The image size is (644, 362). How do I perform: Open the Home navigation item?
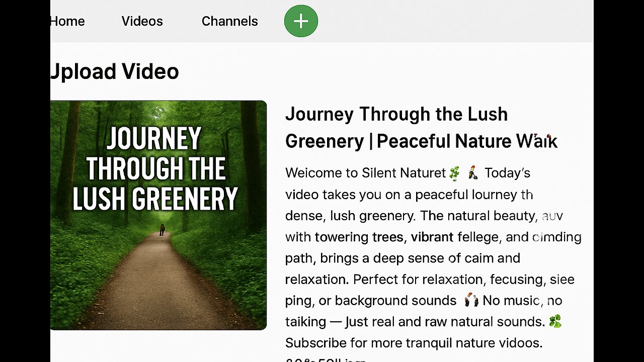[x=67, y=21]
